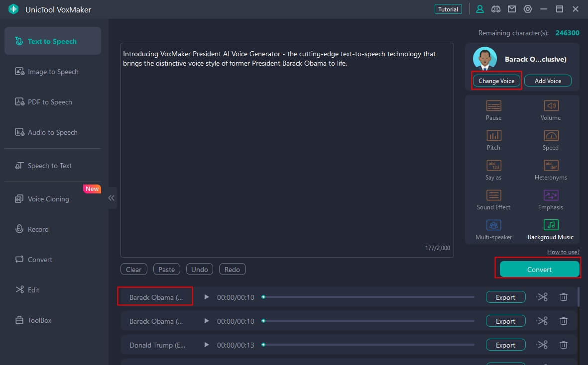Seek on the Donald Trump audio progress bar
This screenshot has height=365, width=588.
(368, 345)
